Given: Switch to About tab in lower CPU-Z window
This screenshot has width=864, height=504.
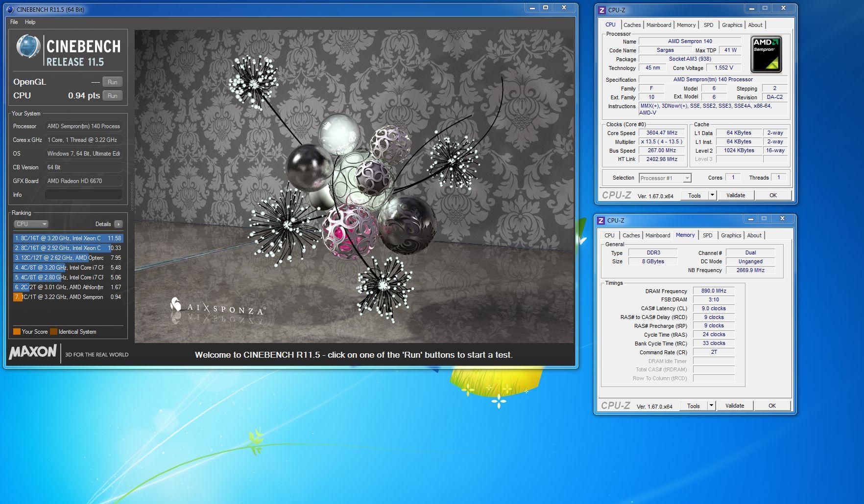Looking at the screenshot, I should pos(754,235).
